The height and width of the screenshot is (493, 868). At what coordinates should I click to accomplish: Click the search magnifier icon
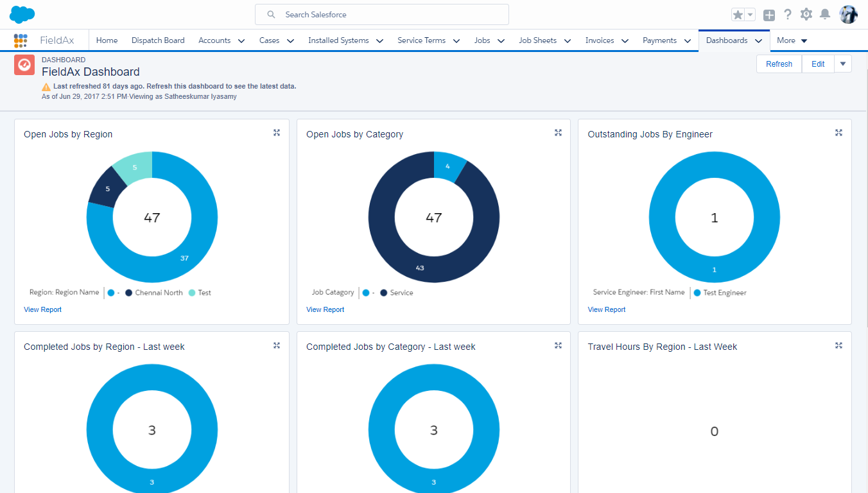[x=272, y=14]
